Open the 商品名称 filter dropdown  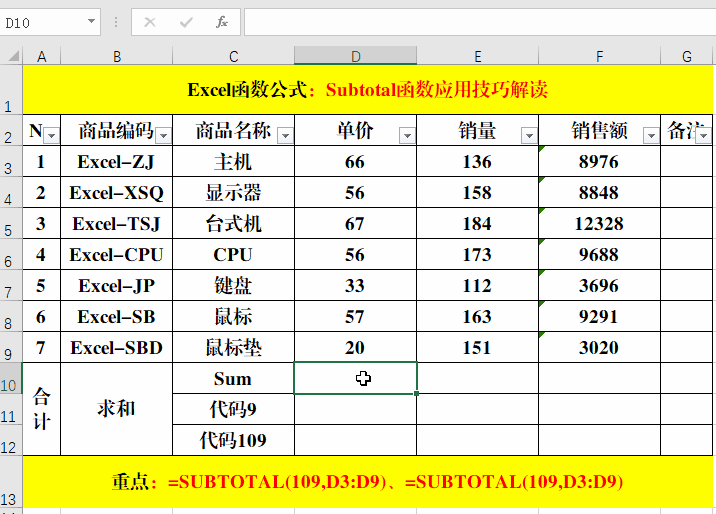tap(285, 136)
